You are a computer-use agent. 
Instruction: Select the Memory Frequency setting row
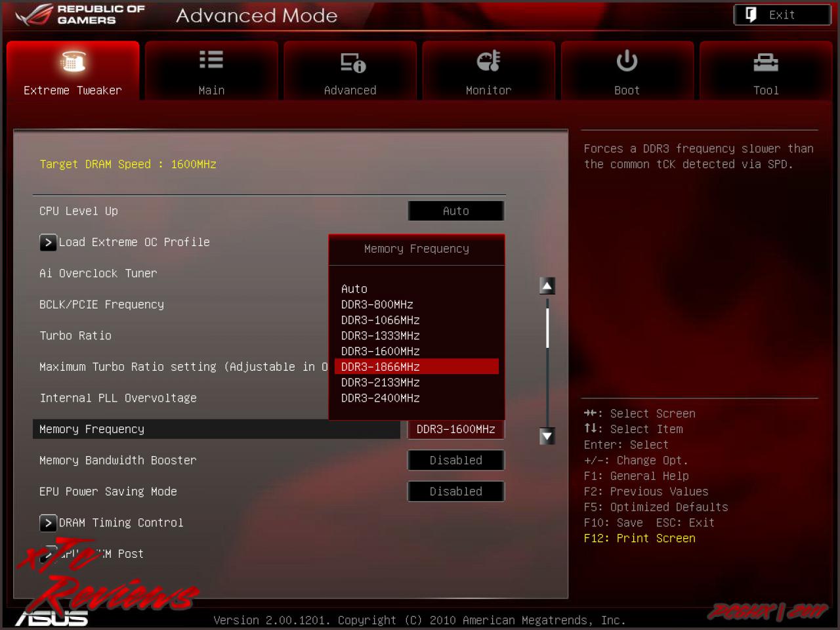click(x=217, y=429)
